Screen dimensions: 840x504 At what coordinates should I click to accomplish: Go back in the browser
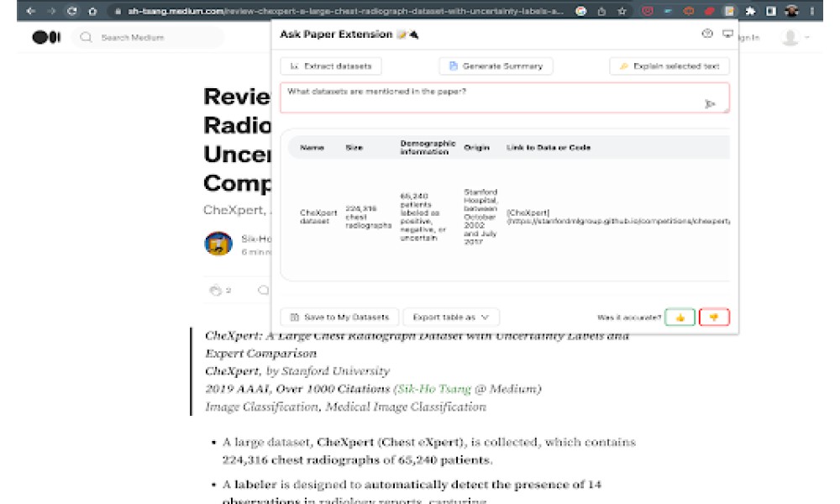(x=30, y=11)
